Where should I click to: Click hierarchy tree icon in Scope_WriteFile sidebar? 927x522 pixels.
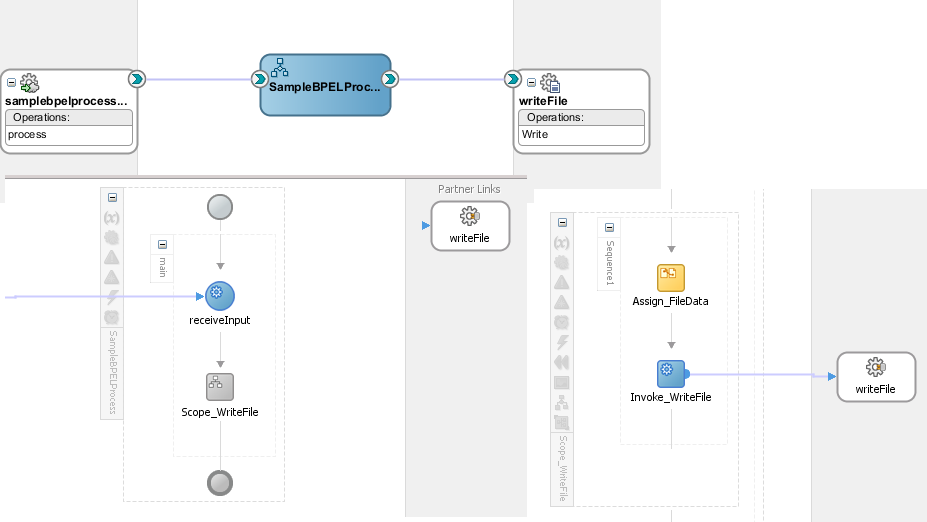pos(562,403)
